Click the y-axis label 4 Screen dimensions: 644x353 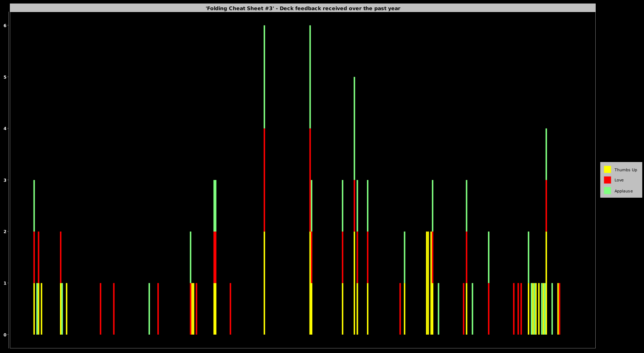(x=5, y=128)
